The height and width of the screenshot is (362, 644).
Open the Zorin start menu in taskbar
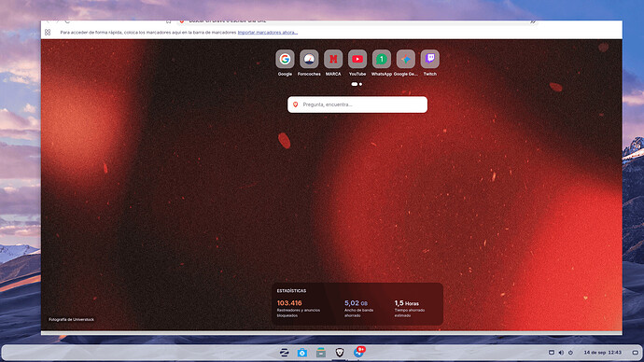click(284, 352)
